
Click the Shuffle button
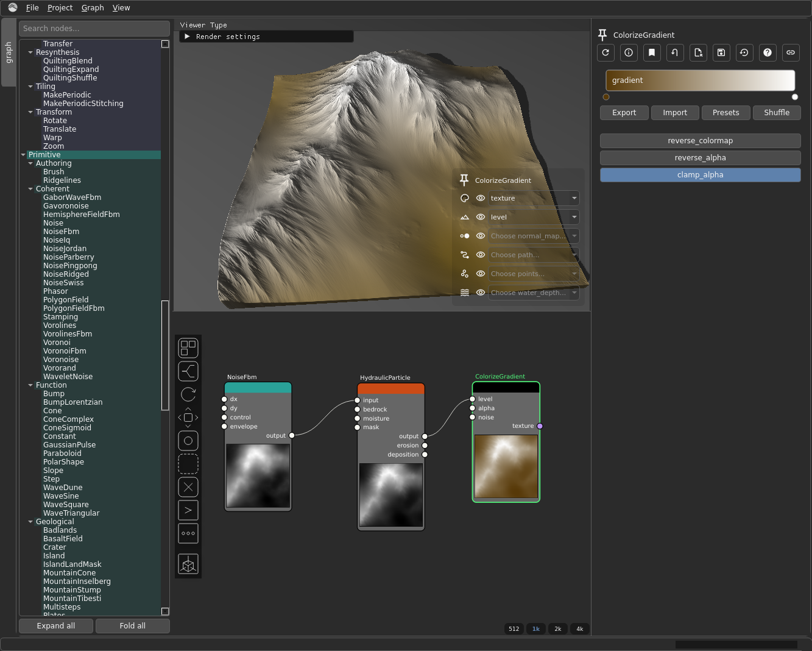coord(776,113)
